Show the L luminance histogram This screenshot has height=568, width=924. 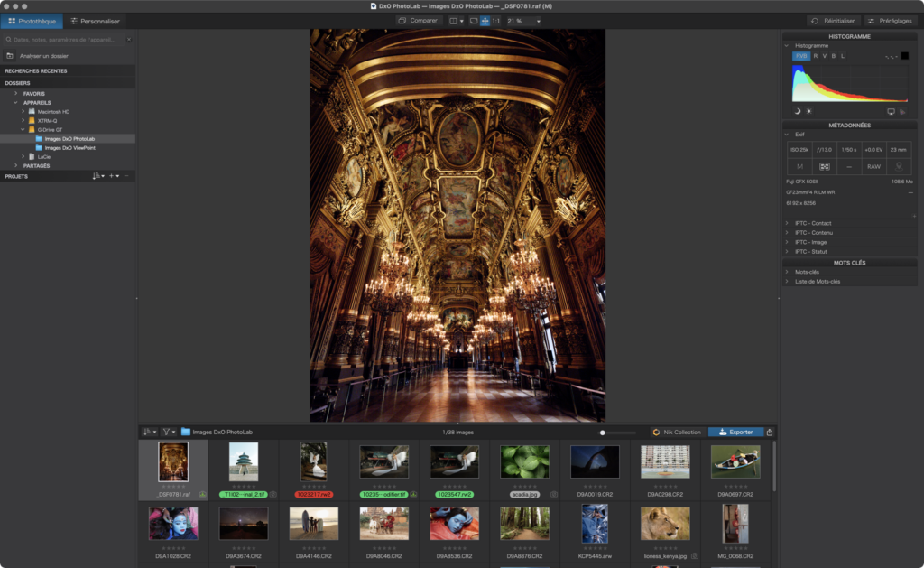tap(843, 56)
